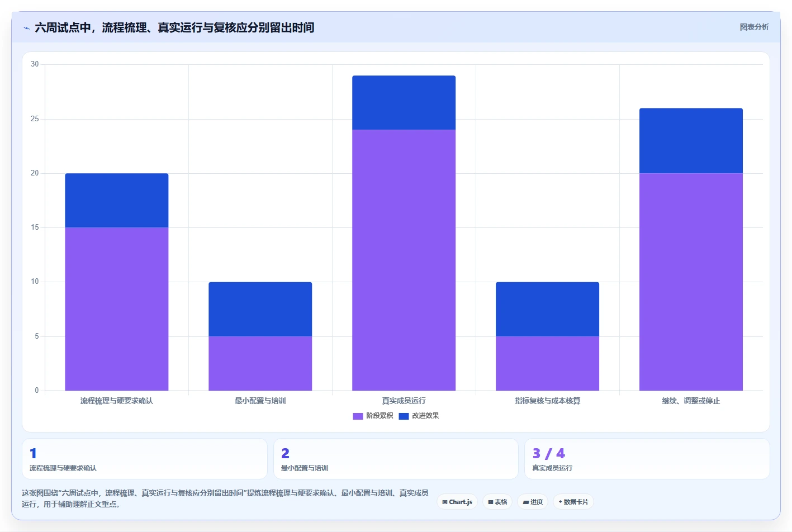The height and width of the screenshot is (532, 792).
Task: Click the blue bar segment for 真实成员运行
Action: pos(404,103)
